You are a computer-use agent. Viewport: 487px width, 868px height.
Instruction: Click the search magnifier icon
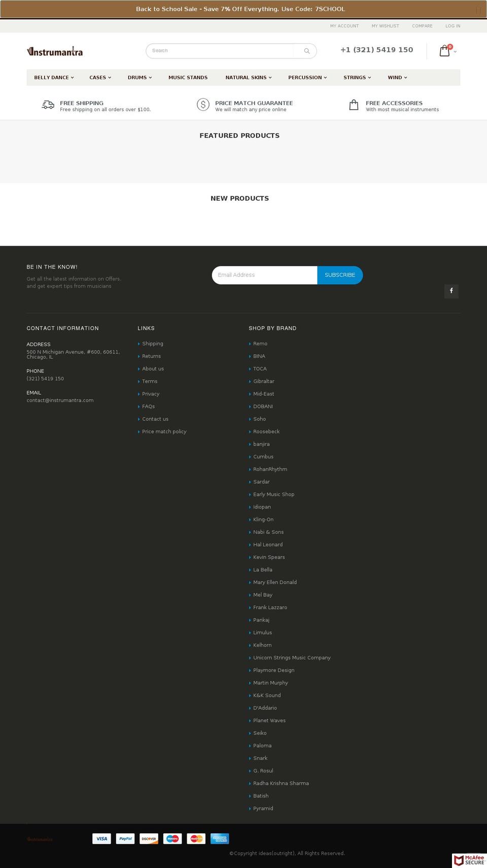[x=306, y=51]
